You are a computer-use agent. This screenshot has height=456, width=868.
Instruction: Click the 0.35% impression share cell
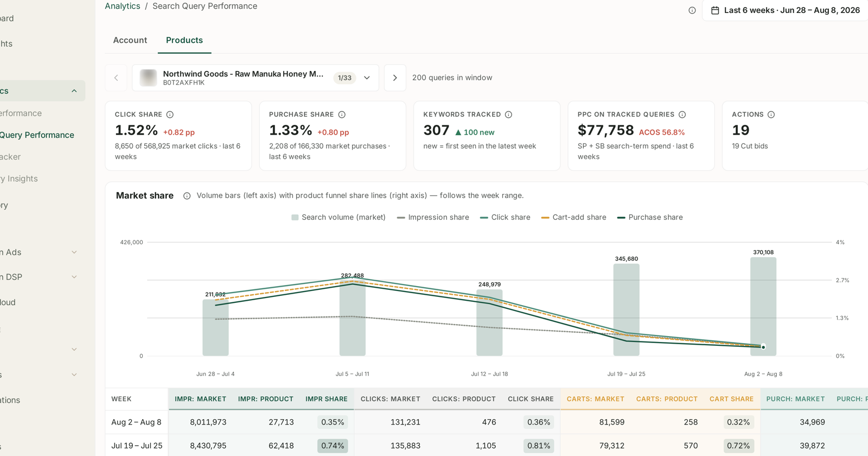pyautogui.click(x=333, y=422)
